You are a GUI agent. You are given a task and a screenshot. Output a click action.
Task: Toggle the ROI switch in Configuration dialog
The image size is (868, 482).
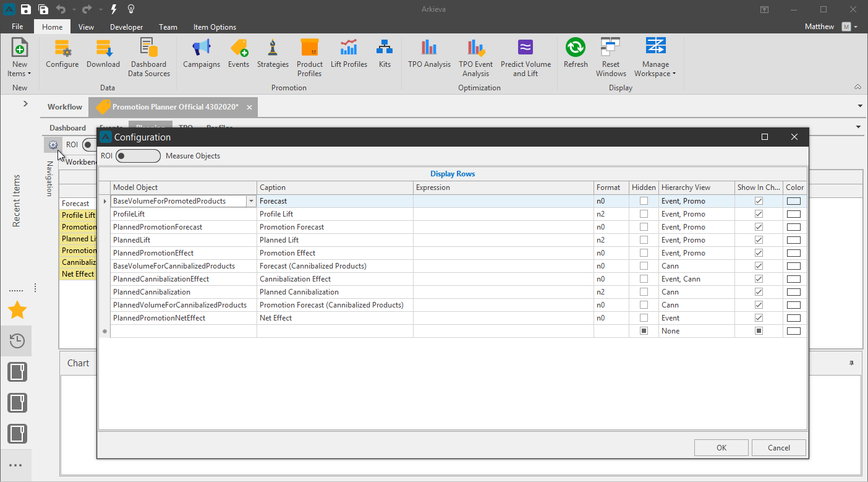point(138,156)
